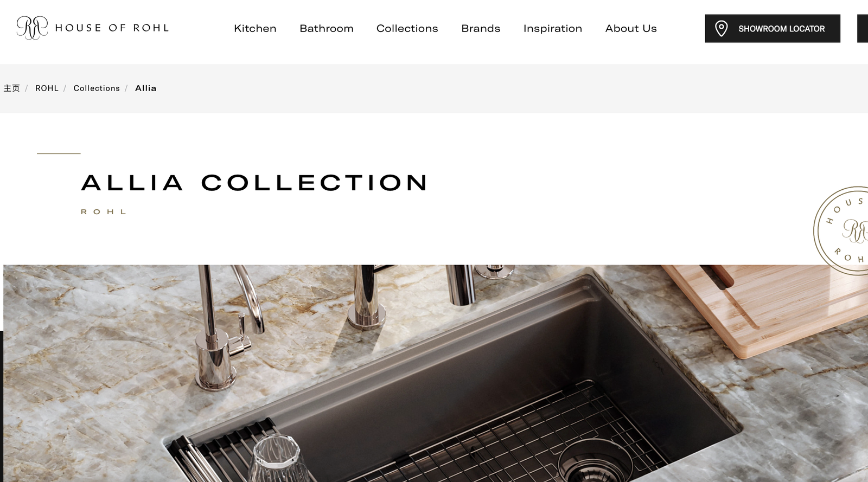This screenshot has height=482, width=868.
Task: Open the Bathroom menu
Action: (327, 28)
